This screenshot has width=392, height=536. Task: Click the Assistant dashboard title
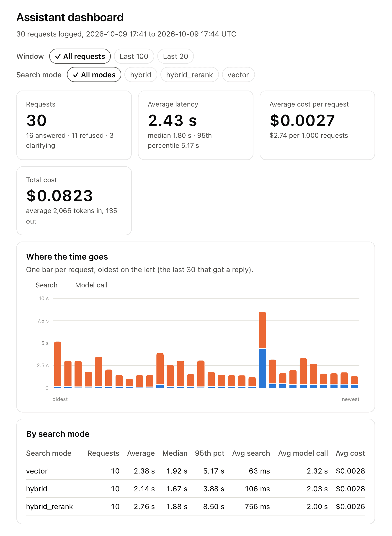(x=70, y=17)
